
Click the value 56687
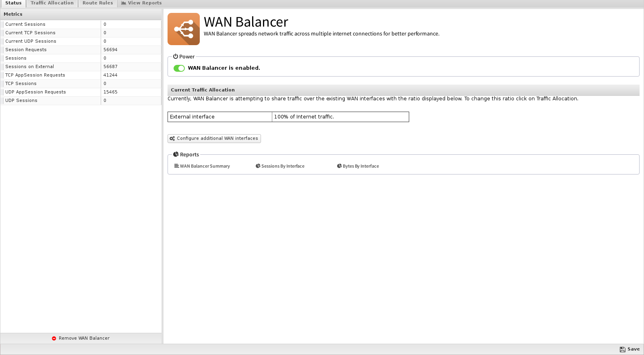point(110,67)
